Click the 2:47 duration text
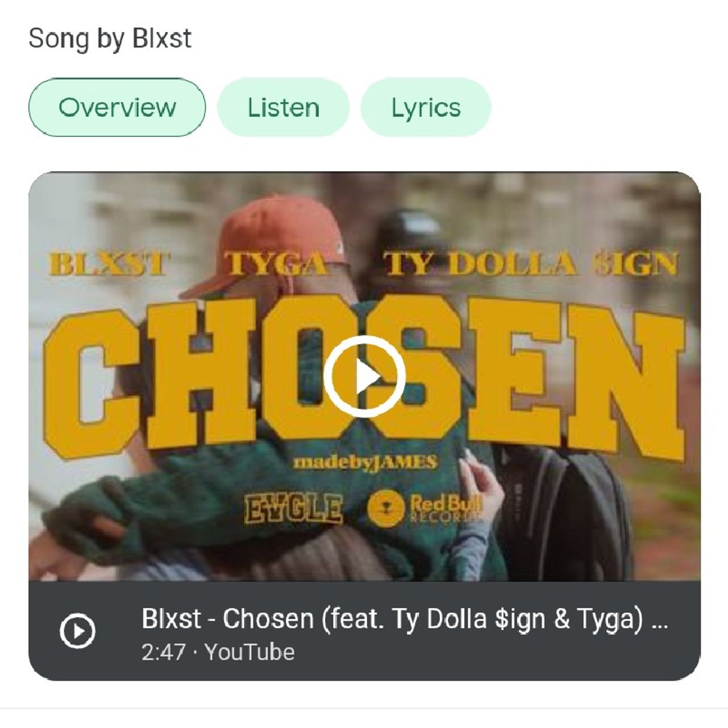 click(163, 652)
